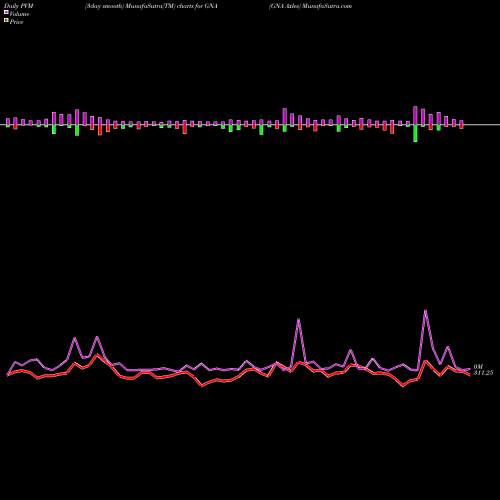Click the Volume legend color swatch
The width and height of the screenshot is (500, 500).
point(6,12)
